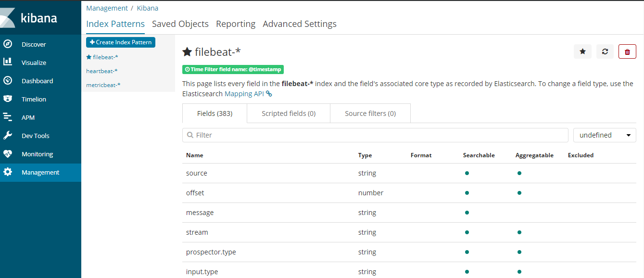The width and height of the screenshot is (644, 278).
Task: Open the Visualize bar chart icon
Action: 8,62
